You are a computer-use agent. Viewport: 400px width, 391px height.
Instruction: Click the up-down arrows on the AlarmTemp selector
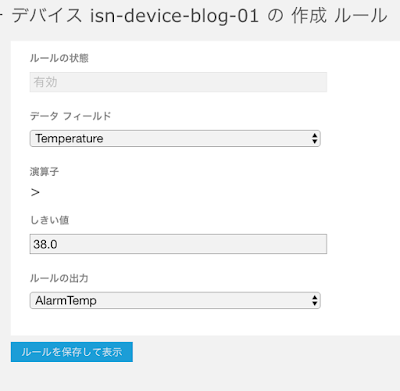pyautogui.click(x=315, y=300)
